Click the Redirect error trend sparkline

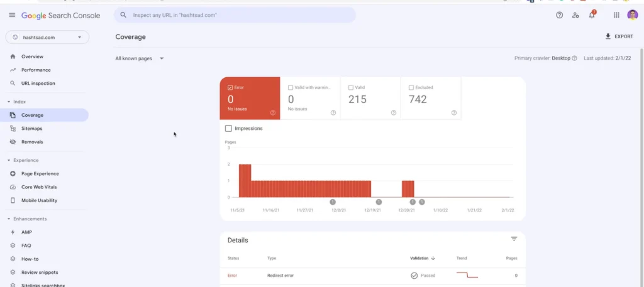(x=467, y=274)
